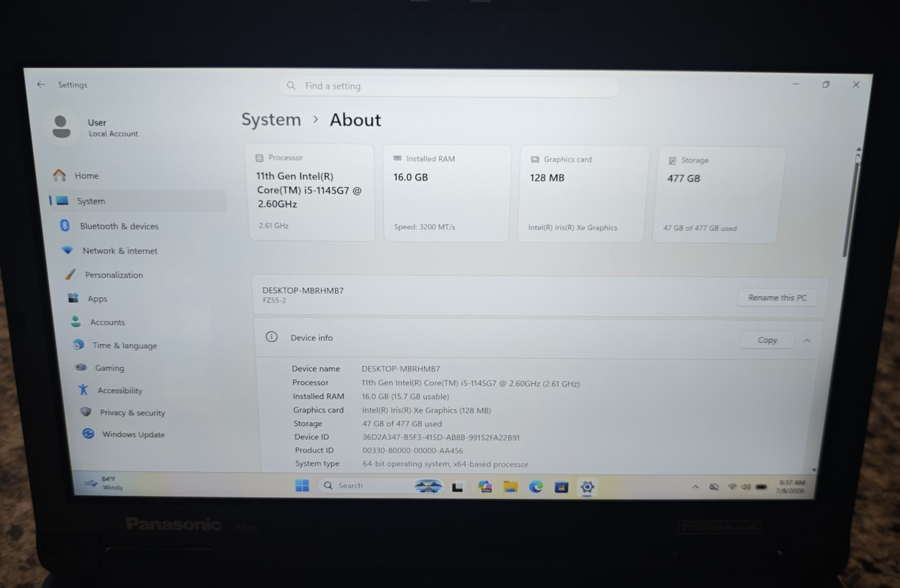Click the Accessibility figure icon
The width and height of the screenshot is (900, 588).
point(83,390)
